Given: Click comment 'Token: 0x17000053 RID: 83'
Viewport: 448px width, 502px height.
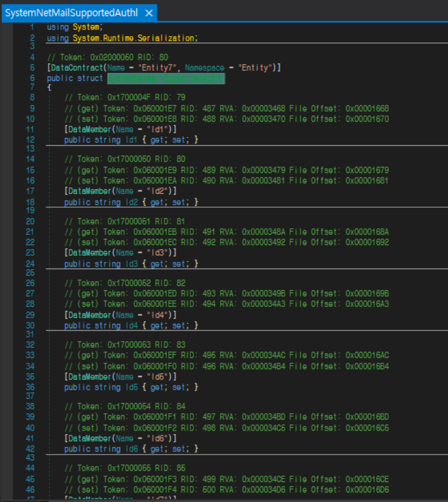Looking at the screenshot, I should (x=125, y=345).
